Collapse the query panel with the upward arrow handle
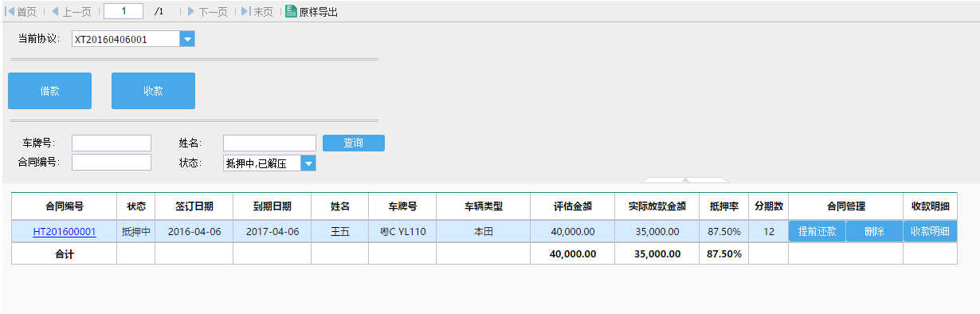The width and height of the screenshot is (980, 314). [685, 180]
